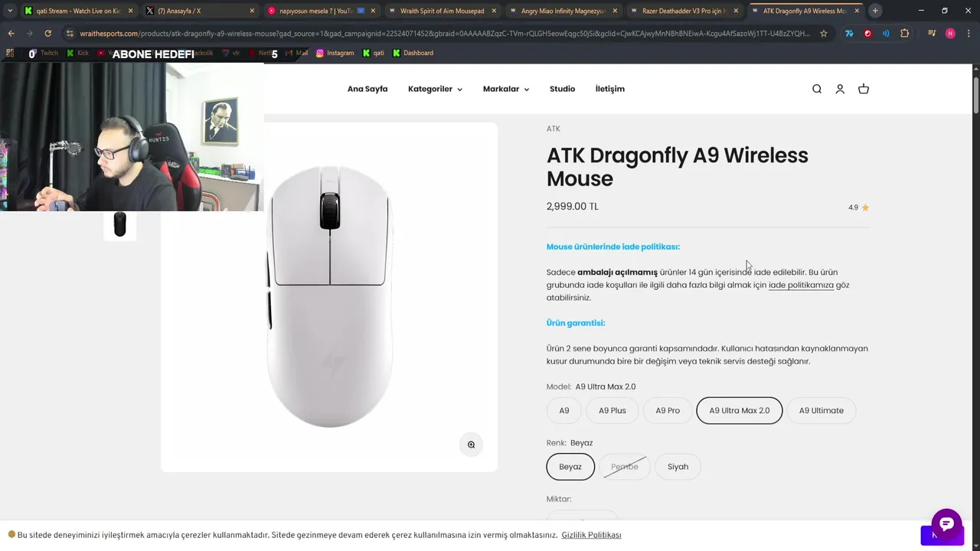Screen dimensions: 980x551
Task: Bookmark this page with the star icon
Action: point(824,34)
